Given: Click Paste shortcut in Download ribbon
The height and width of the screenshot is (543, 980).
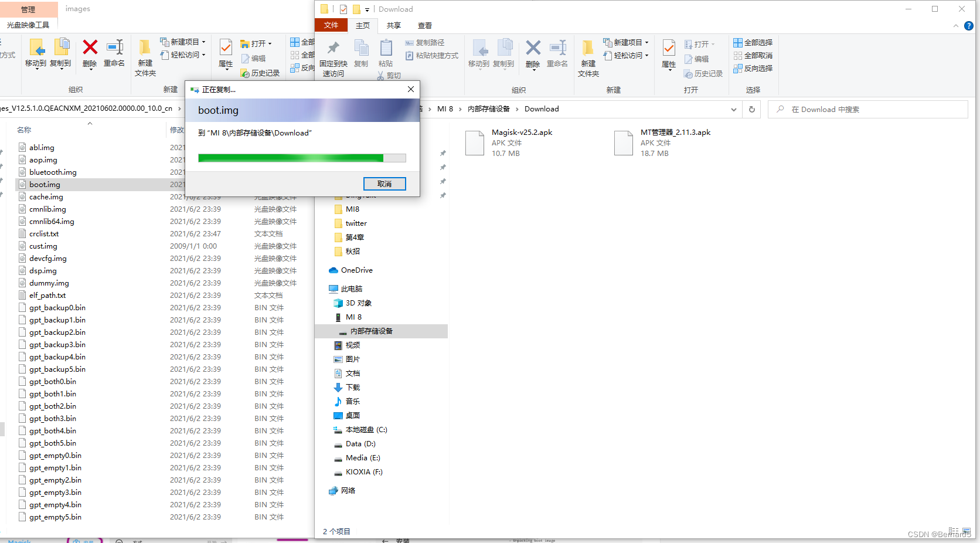Looking at the screenshot, I should 432,56.
